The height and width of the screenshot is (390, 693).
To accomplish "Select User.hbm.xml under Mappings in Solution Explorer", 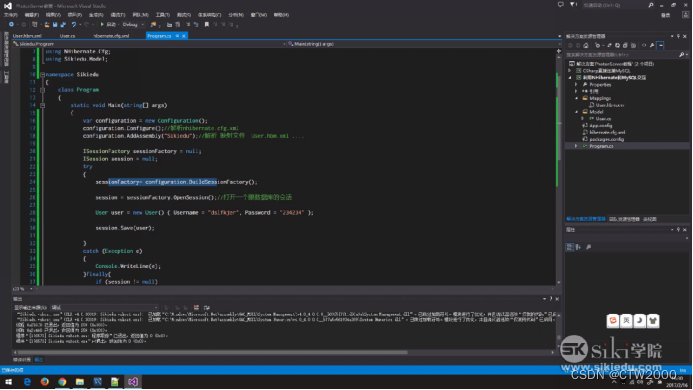I will point(610,105).
